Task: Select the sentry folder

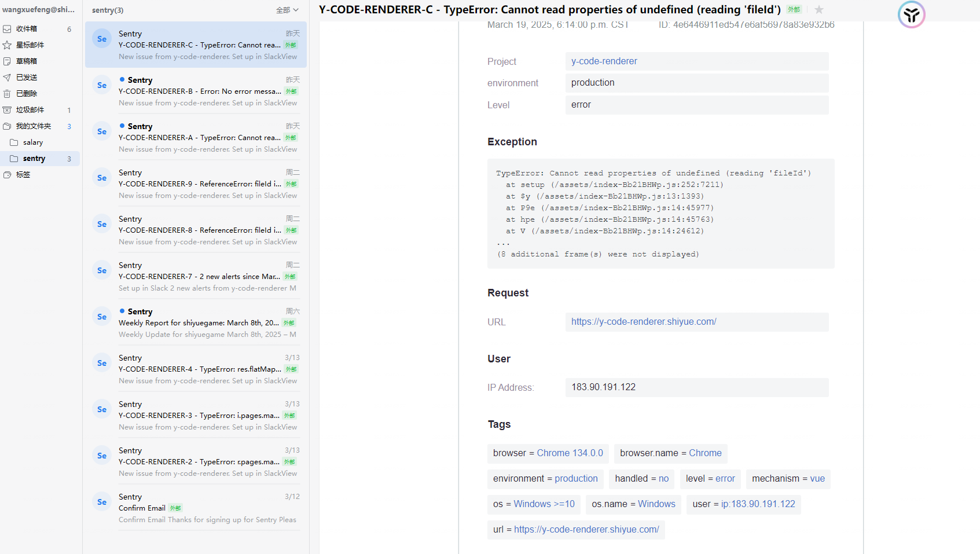Action: (34, 159)
